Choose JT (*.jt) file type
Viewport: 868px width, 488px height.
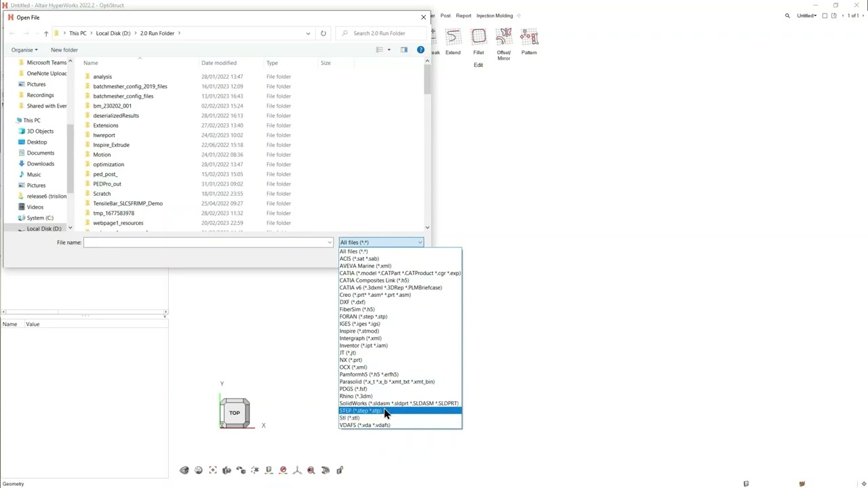[400, 352]
